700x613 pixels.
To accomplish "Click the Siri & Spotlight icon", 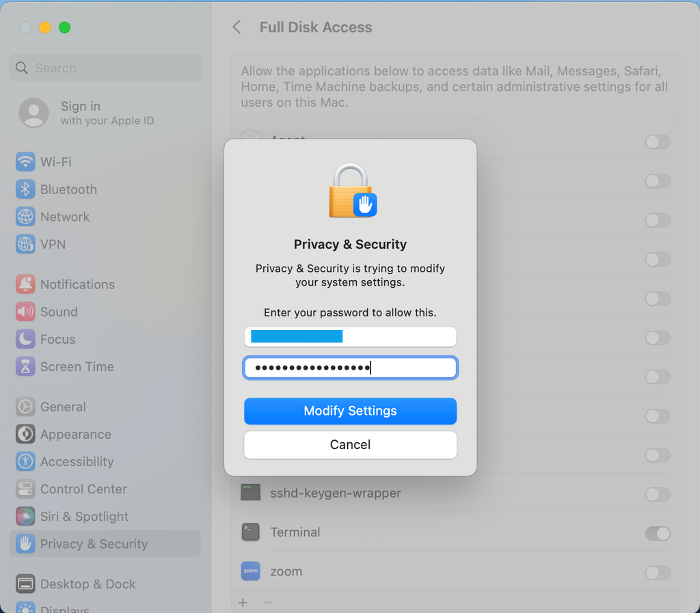I will pyautogui.click(x=25, y=517).
